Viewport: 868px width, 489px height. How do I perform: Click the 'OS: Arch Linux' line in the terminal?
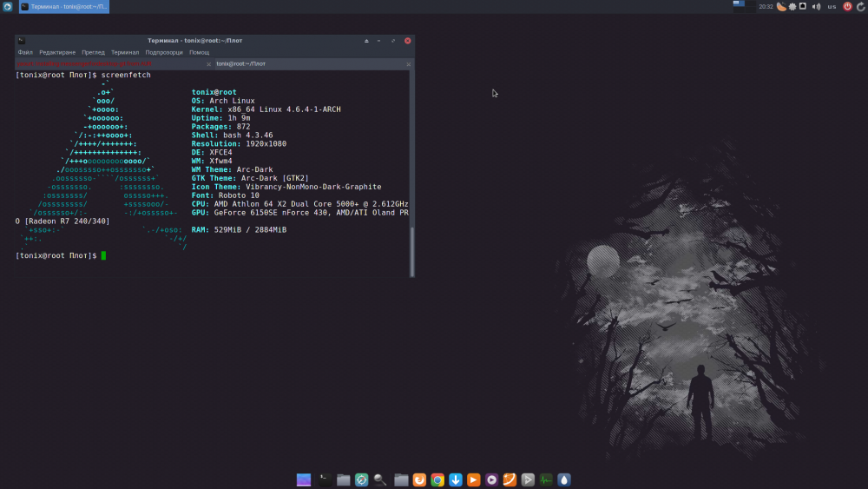point(223,101)
